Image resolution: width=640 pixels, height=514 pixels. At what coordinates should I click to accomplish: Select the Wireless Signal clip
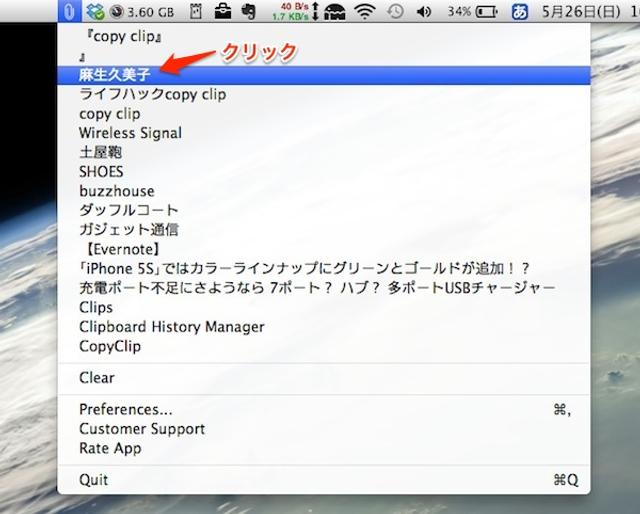[324, 133]
